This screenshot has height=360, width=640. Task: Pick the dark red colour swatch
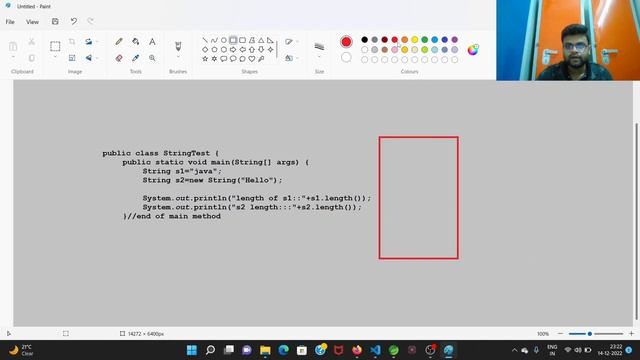click(x=384, y=40)
